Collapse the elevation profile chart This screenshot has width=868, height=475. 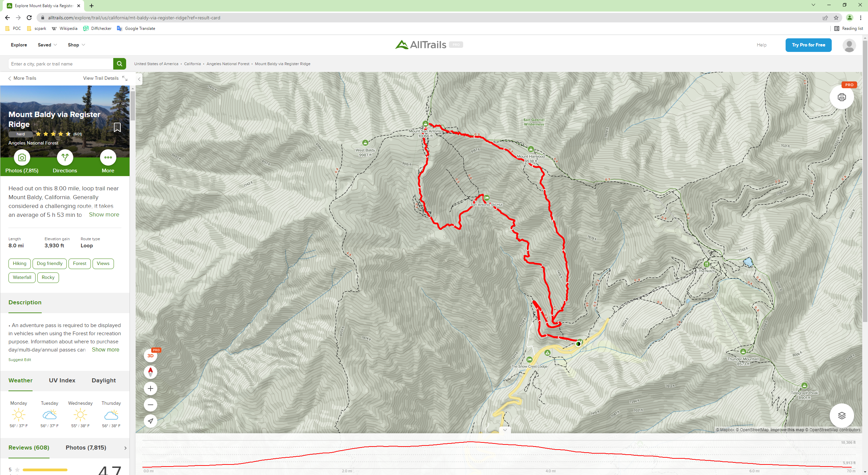coord(505,430)
